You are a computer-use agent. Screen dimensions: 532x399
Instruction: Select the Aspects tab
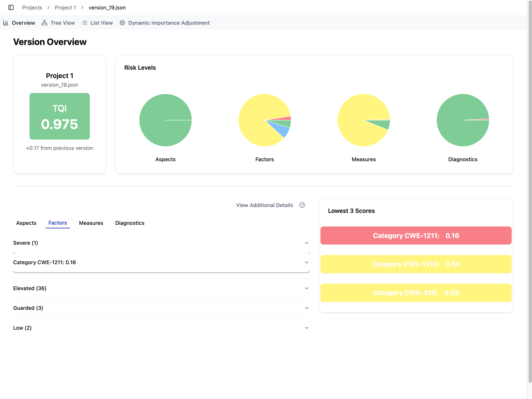[x=26, y=223]
